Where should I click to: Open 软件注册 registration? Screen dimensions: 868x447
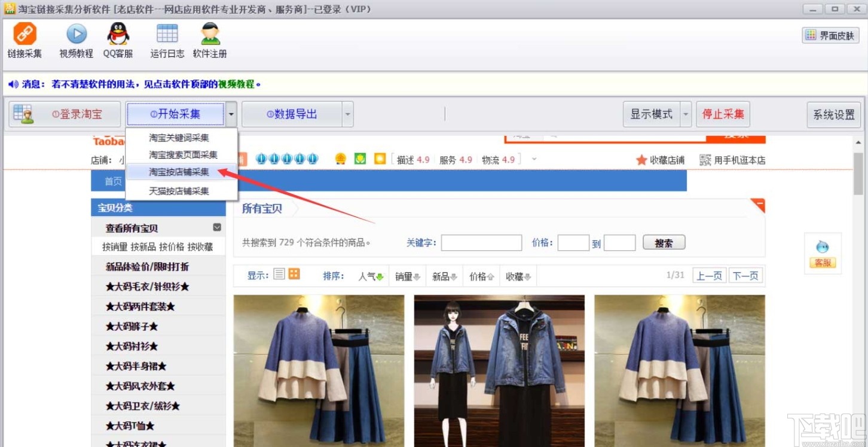209,40
